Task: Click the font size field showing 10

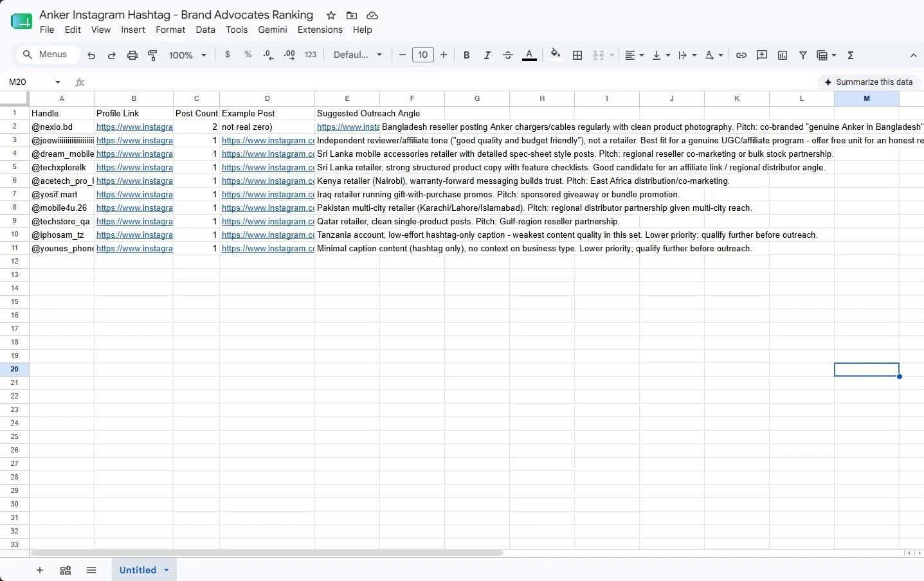Action: (x=423, y=55)
